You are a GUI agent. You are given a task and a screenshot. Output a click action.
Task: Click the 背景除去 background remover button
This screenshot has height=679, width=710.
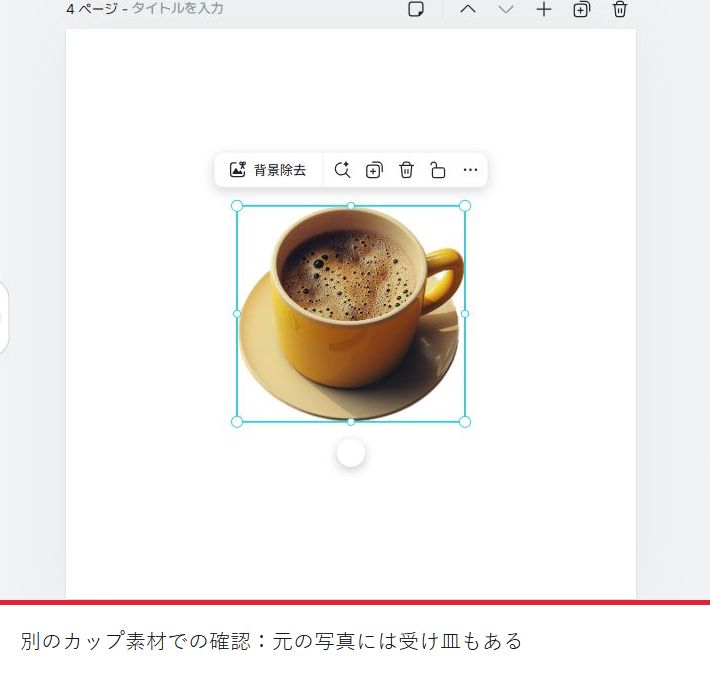268,170
